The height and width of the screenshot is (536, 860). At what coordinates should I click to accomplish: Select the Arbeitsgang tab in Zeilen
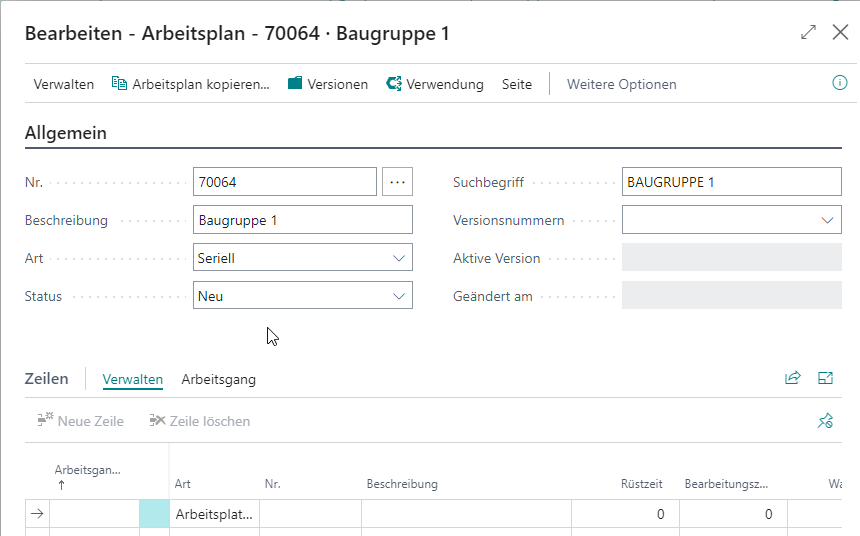point(218,379)
